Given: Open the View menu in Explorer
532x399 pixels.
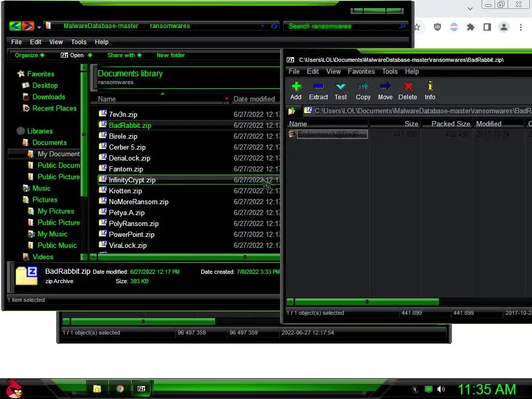Looking at the screenshot, I should (56, 42).
